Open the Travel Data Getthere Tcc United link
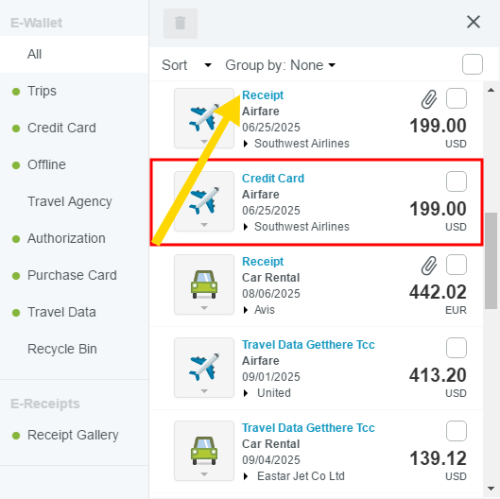 pyautogui.click(x=308, y=345)
